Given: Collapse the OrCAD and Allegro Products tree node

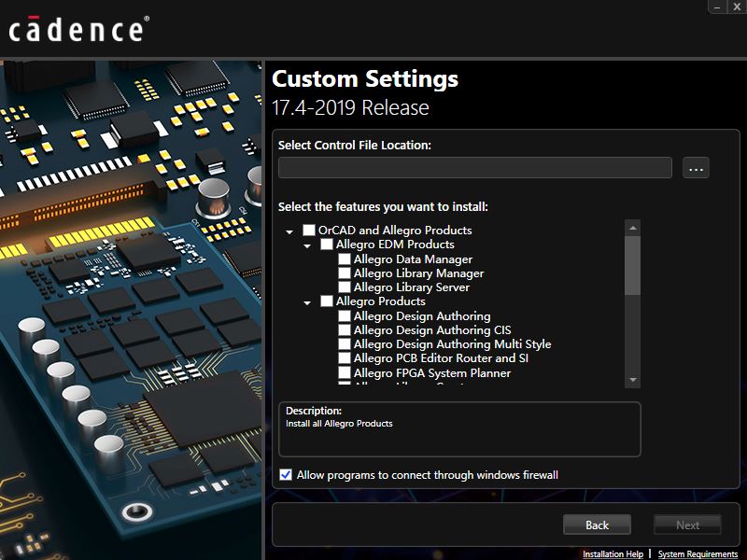Looking at the screenshot, I should [x=289, y=231].
